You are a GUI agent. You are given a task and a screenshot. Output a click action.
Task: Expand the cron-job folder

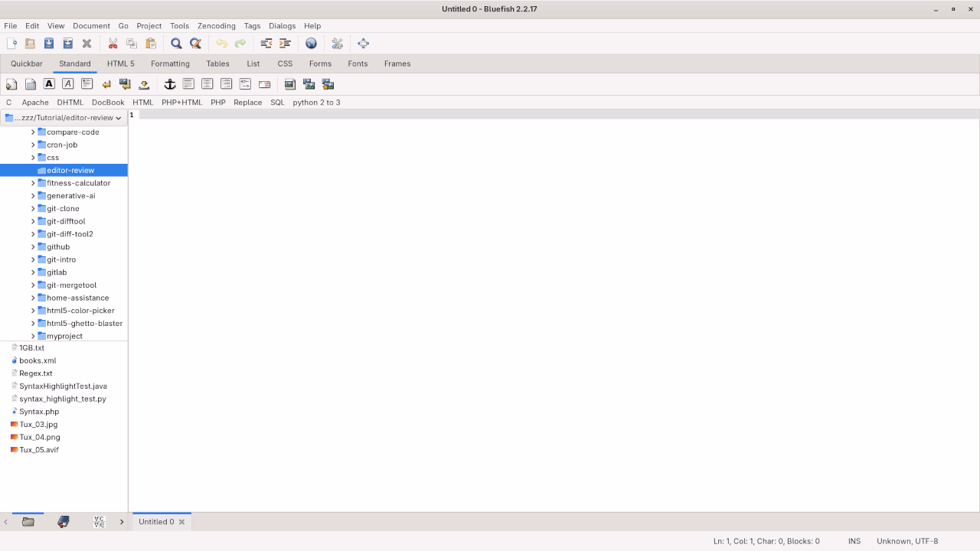[x=33, y=145]
